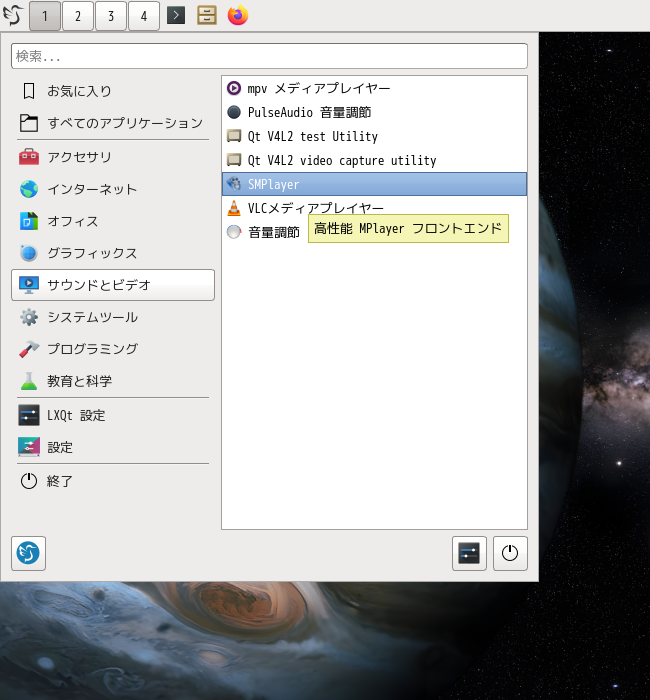Launch VLCメディアプレイヤー
Viewport: 650px width, 700px height.
pyautogui.click(x=374, y=208)
